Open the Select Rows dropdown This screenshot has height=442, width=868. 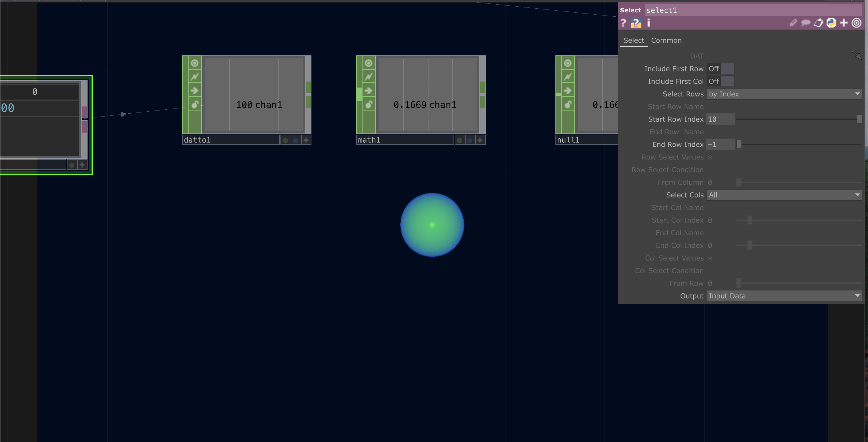tap(783, 94)
